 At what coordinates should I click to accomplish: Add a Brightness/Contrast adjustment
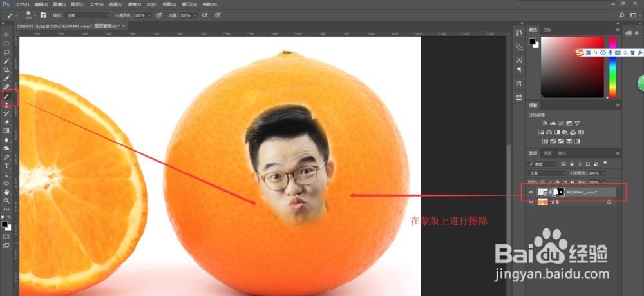tap(545, 123)
